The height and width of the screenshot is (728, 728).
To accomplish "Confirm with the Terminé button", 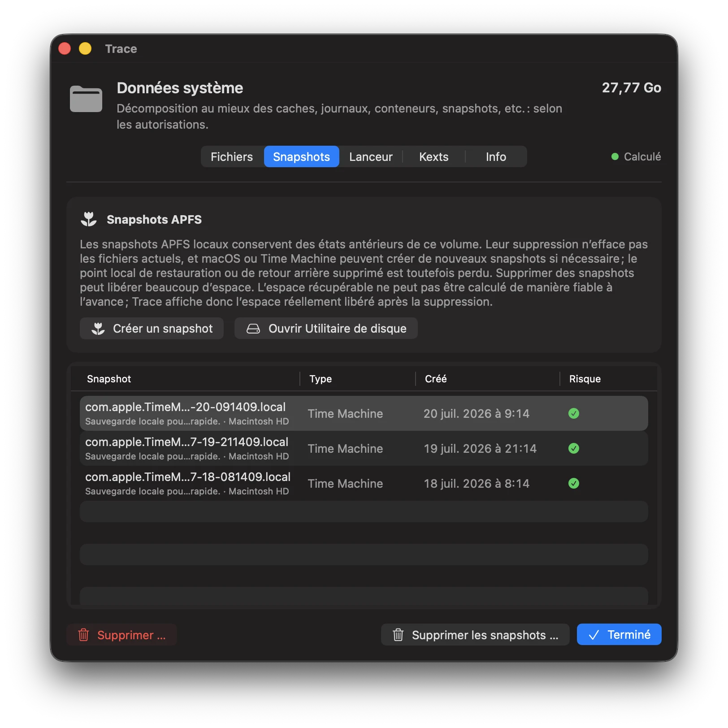I will click(619, 634).
